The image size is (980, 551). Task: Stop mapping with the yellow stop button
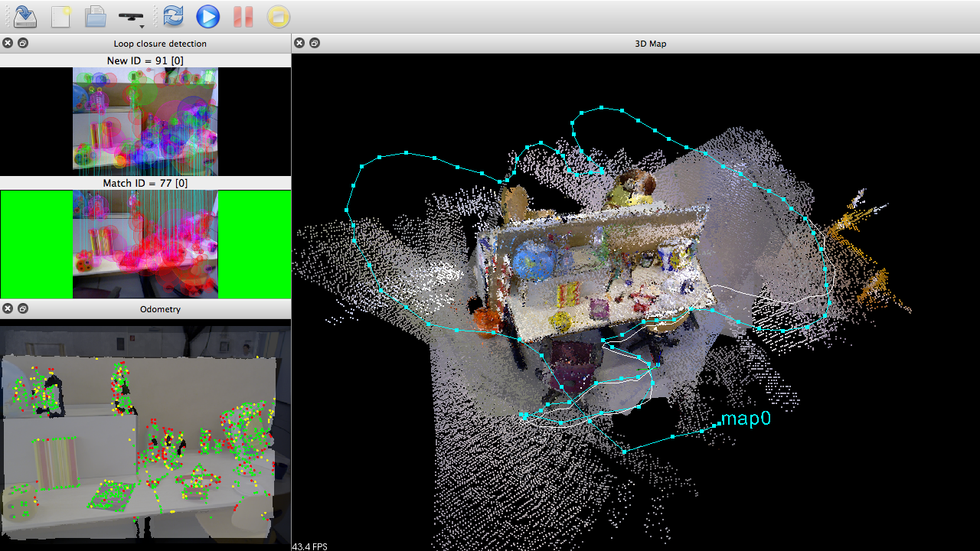point(278,16)
